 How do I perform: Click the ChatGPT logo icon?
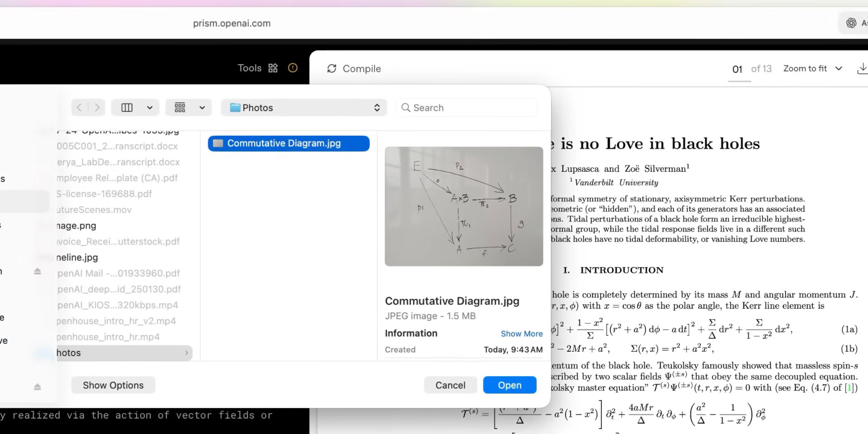[851, 23]
